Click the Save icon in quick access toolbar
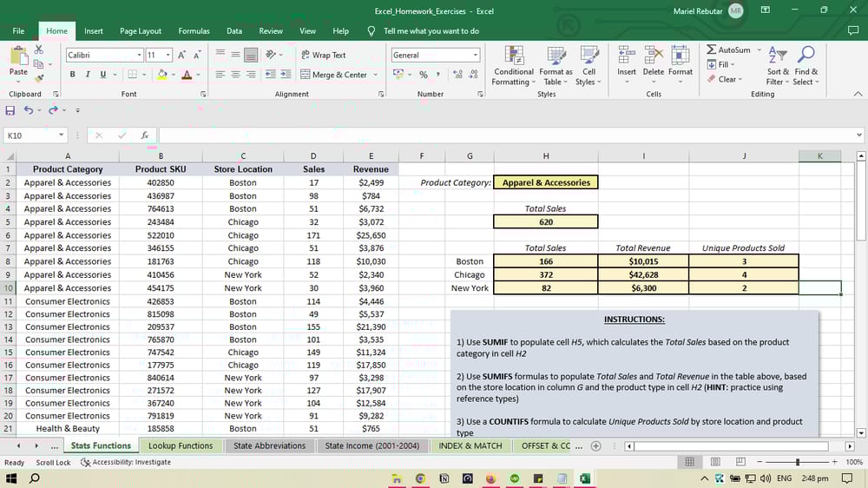 coord(10,110)
